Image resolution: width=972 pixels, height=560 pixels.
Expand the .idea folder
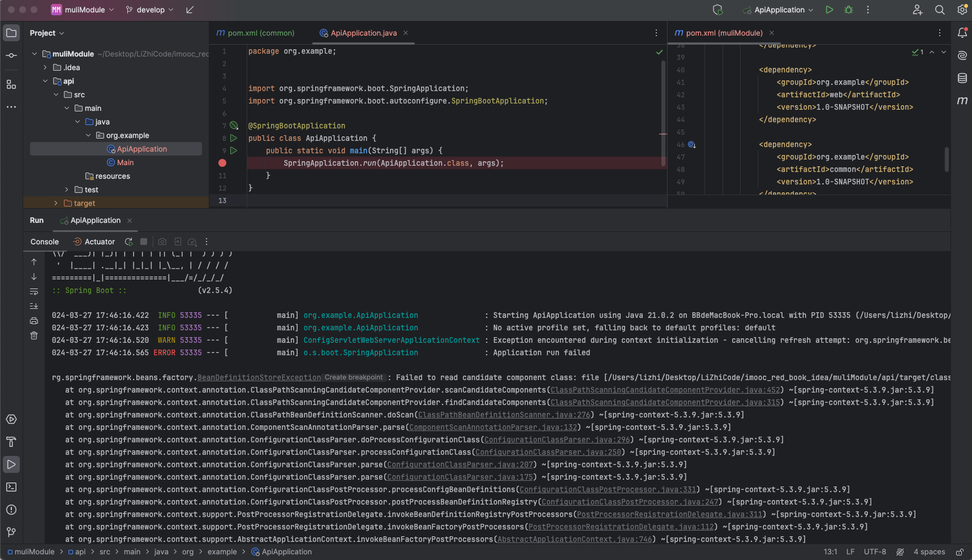point(45,67)
